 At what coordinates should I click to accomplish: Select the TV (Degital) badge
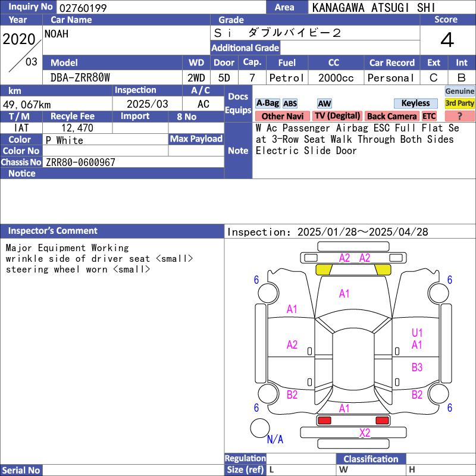point(337,116)
